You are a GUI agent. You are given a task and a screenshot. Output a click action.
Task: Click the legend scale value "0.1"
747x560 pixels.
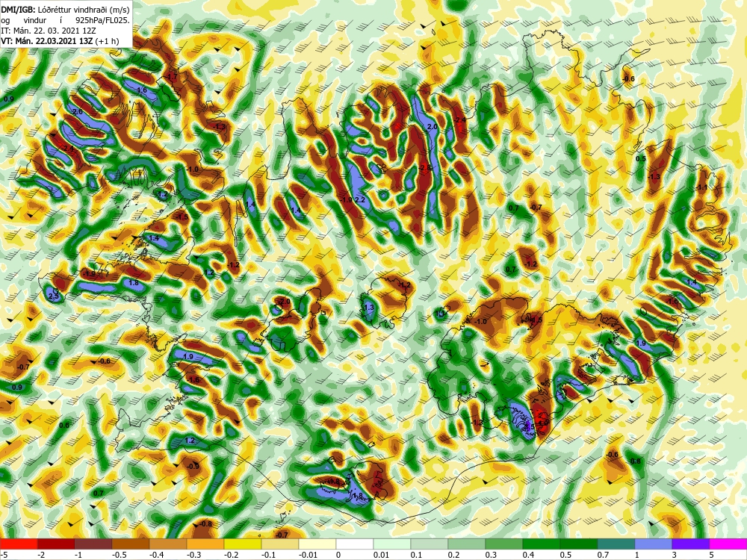point(418,554)
